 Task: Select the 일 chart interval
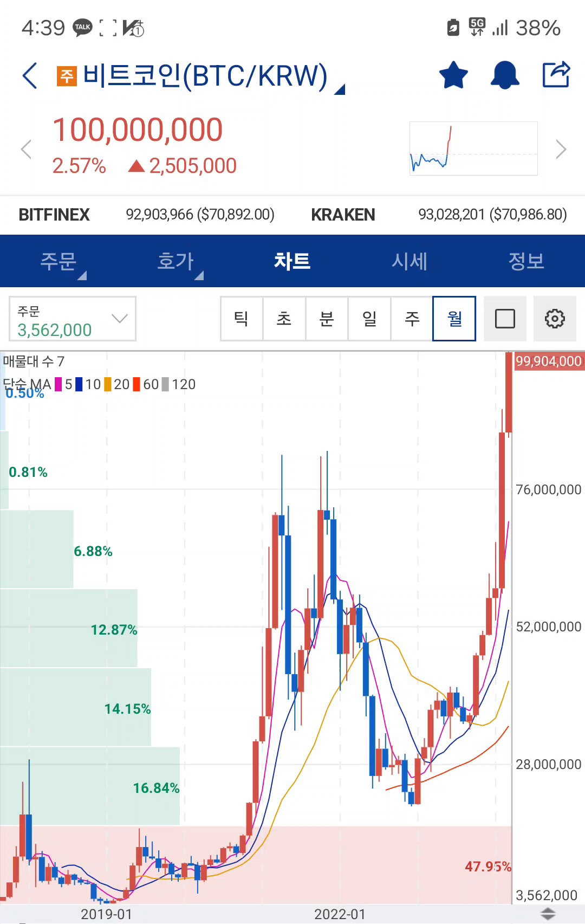click(369, 319)
